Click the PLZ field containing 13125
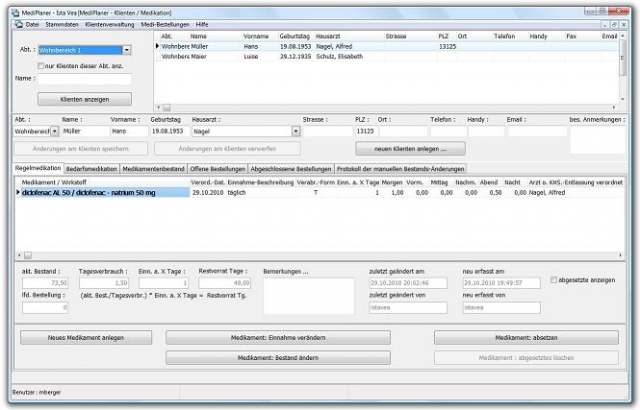The height and width of the screenshot is (410, 640). pyautogui.click(x=365, y=131)
